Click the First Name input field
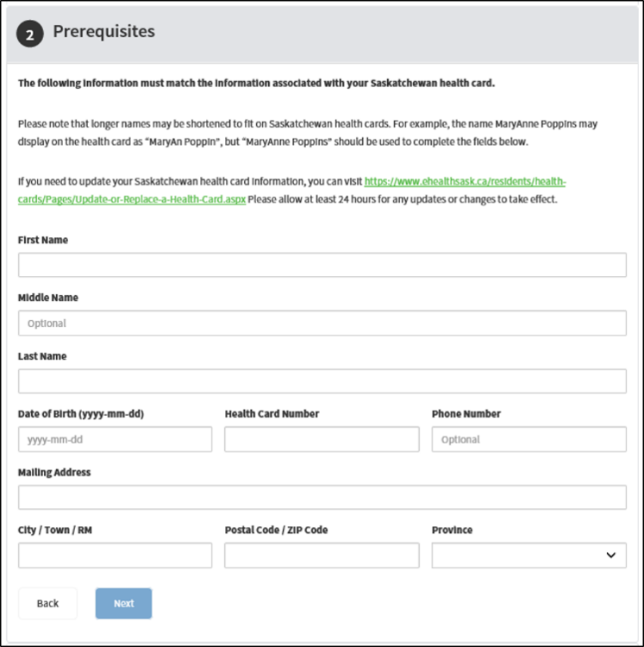Viewport: 644px width, 647px height. 322,265
